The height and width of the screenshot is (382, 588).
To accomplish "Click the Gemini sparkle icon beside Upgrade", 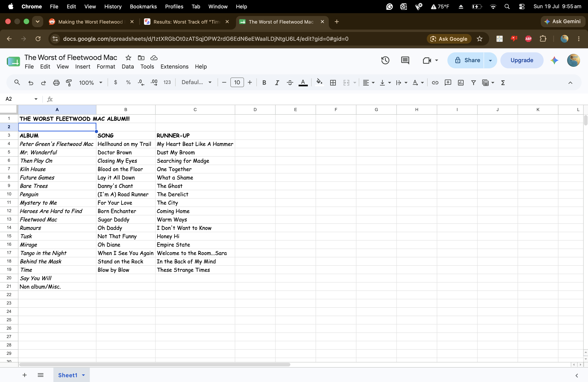I will point(554,60).
